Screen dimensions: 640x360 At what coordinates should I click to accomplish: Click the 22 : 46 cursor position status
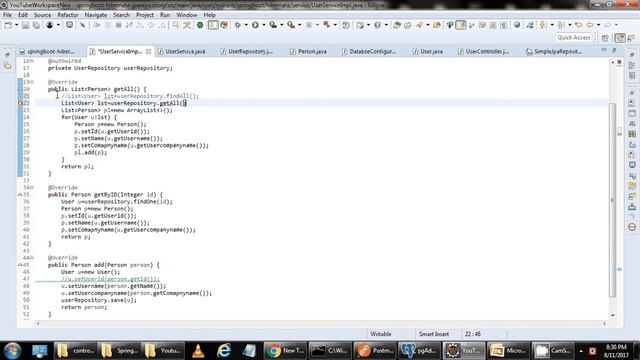pyautogui.click(x=472, y=334)
